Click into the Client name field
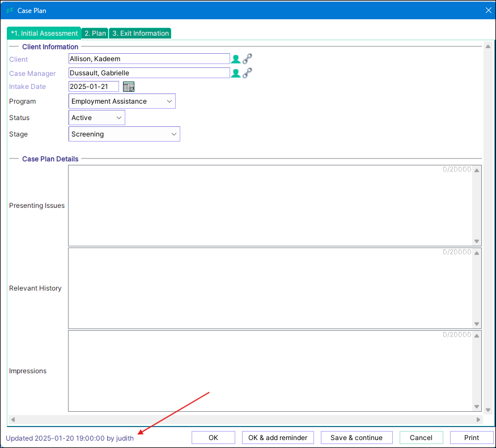 pyautogui.click(x=149, y=59)
